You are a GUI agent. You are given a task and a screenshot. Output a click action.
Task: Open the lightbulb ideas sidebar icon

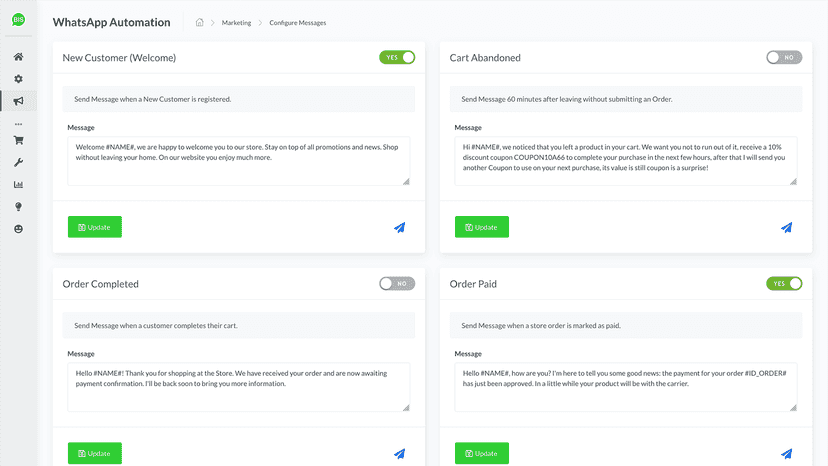[x=18, y=207]
